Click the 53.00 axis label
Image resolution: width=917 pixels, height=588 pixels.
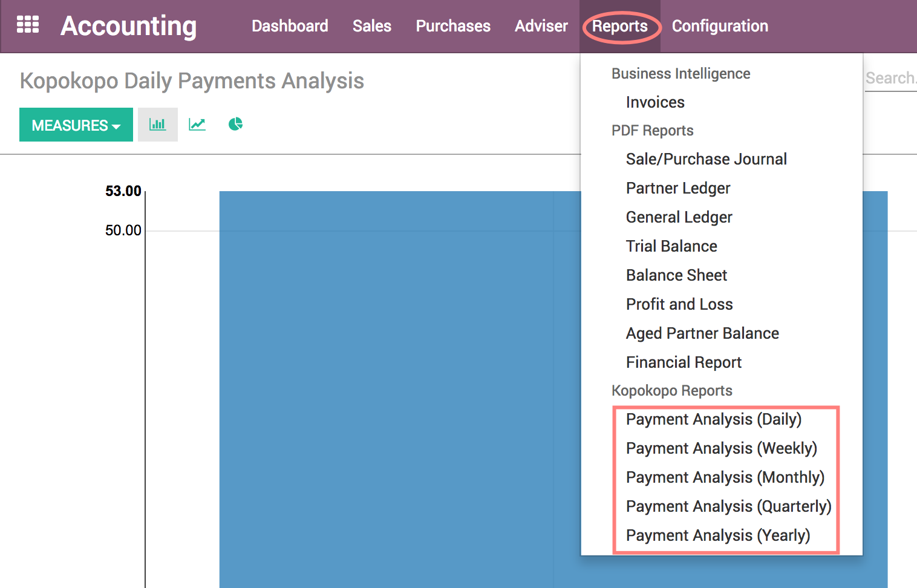123,191
